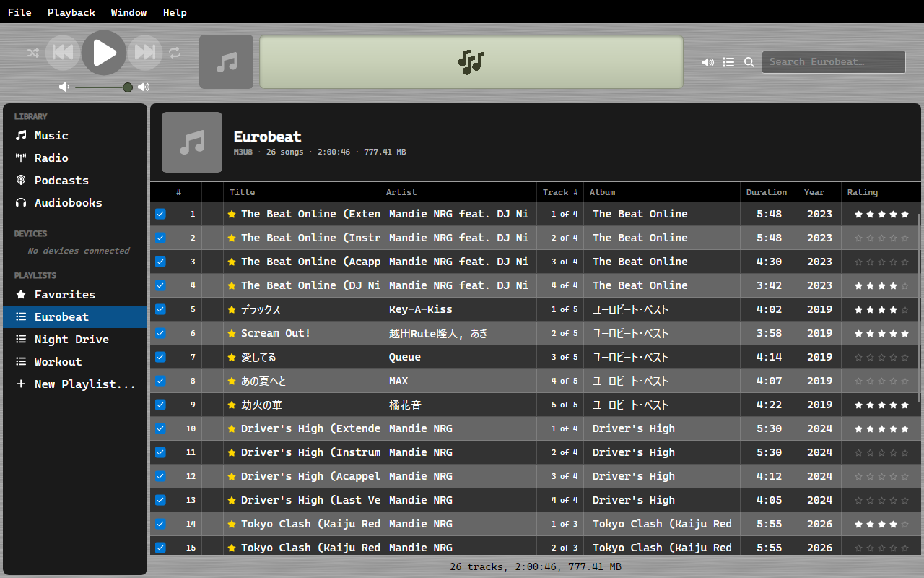Open the play queue list icon
Image resolution: width=924 pixels, height=578 pixels.
tap(728, 62)
